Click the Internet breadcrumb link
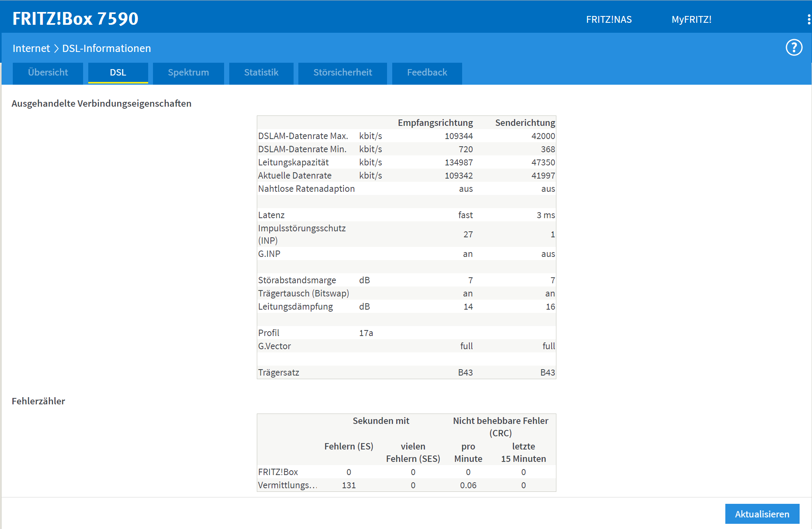The width and height of the screenshot is (812, 529). click(x=31, y=48)
